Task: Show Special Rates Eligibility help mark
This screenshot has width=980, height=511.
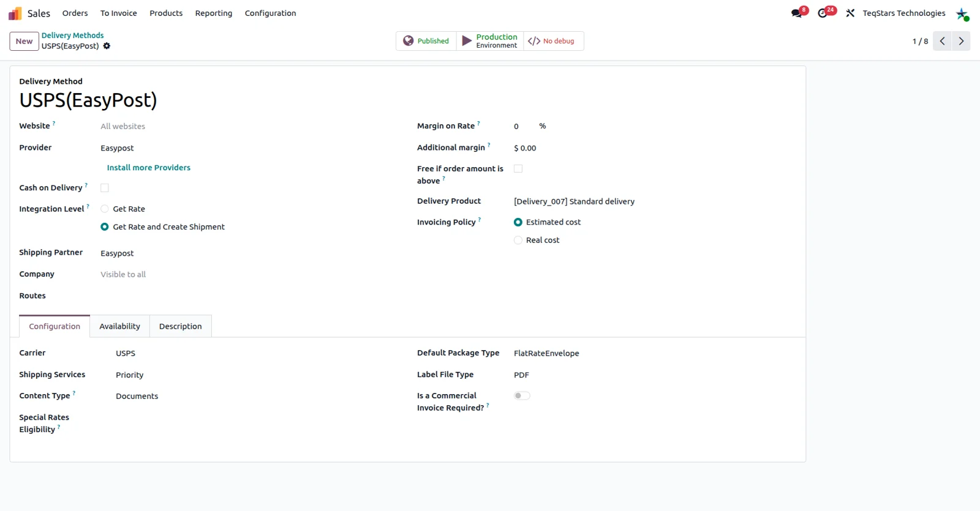Action: point(59,427)
